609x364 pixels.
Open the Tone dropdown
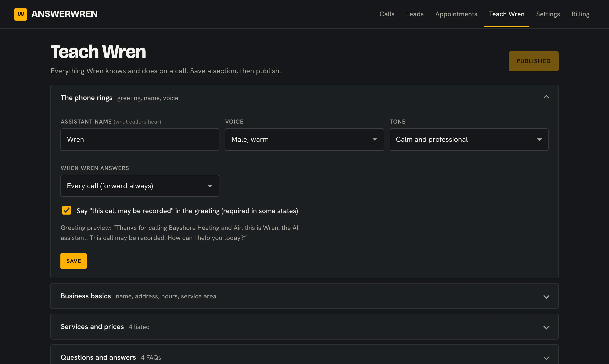(x=469, y=139)
